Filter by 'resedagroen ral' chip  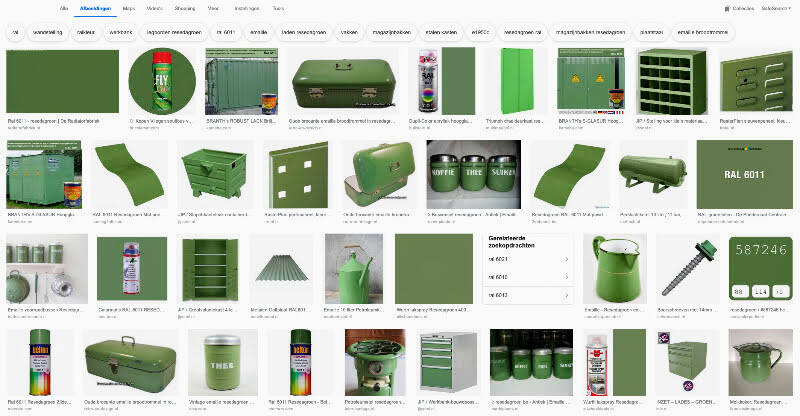[x=522, y=32]
